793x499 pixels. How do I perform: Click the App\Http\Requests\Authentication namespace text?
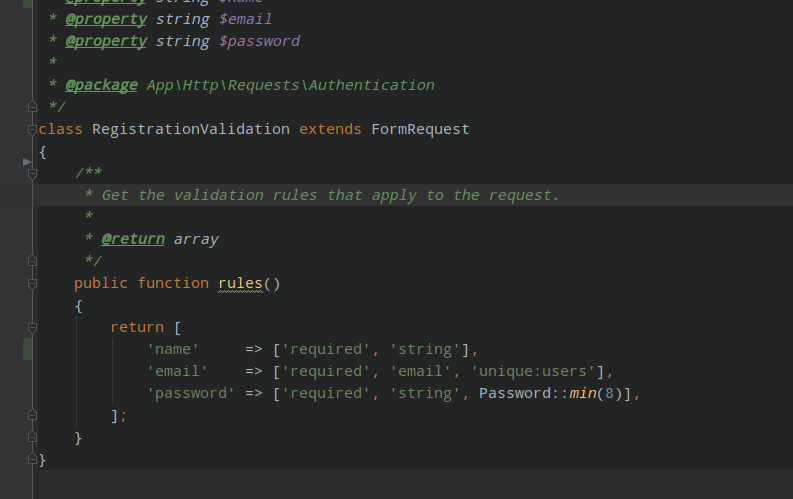(291, 85)
